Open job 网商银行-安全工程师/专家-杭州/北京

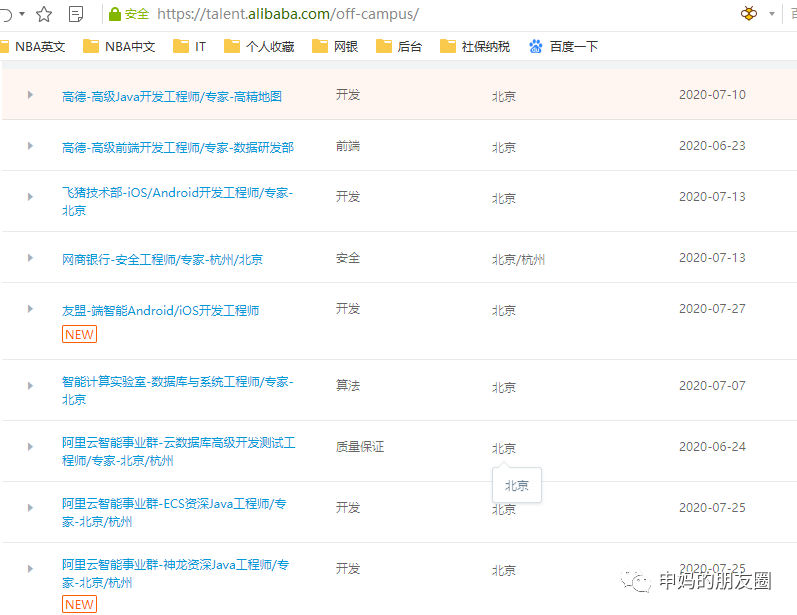(162, 260)
